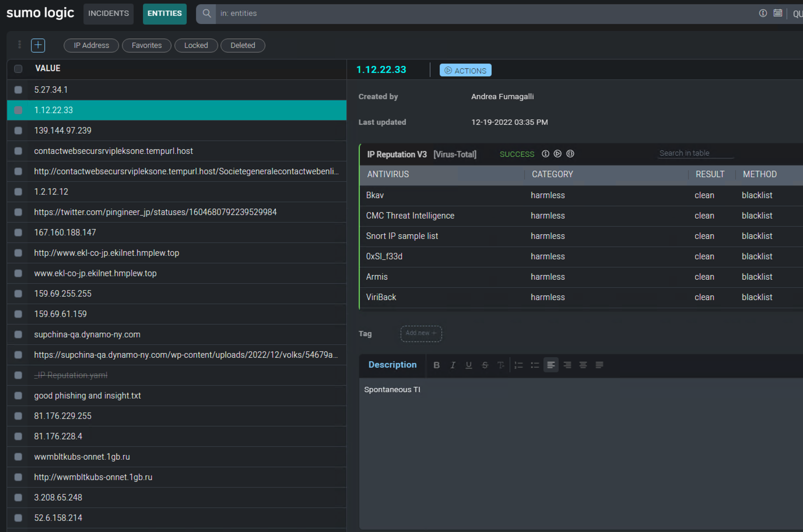The image size is (803, 532).
Task: Click the add new entity plus icon
Action: (x=38, y=45)
